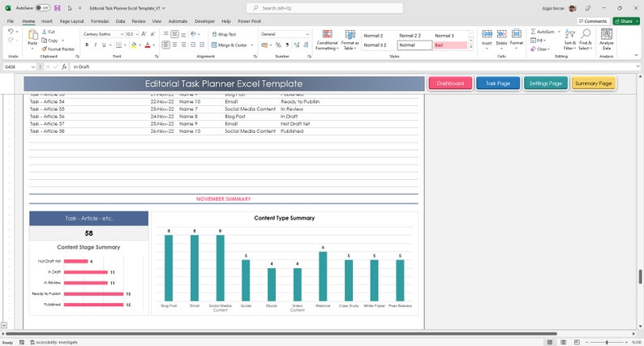Apply the red font color
Screen dimensions: 644x346
click(x=148, y=45)
